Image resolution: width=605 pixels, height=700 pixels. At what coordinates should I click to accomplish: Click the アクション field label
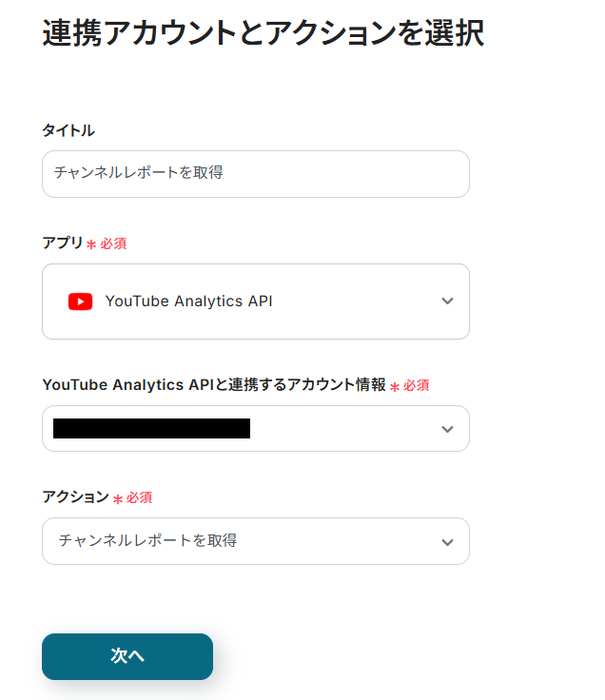pyautogui.click(x=75, y=497)
